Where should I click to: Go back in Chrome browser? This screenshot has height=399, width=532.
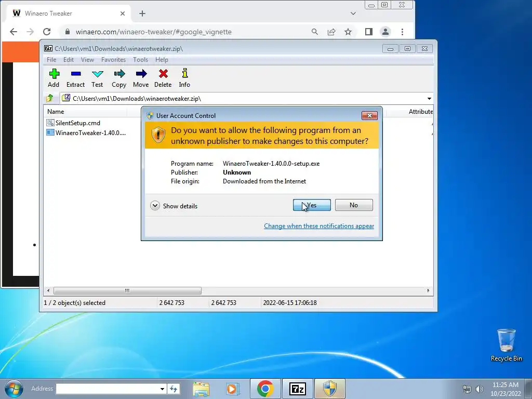(14, 32)
